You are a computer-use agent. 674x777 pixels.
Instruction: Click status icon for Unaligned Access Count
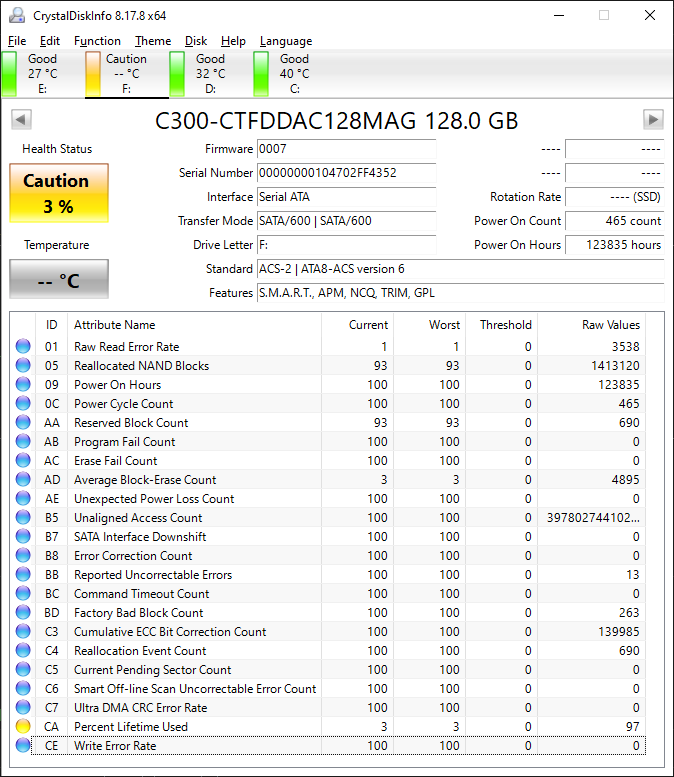point(23,517)
